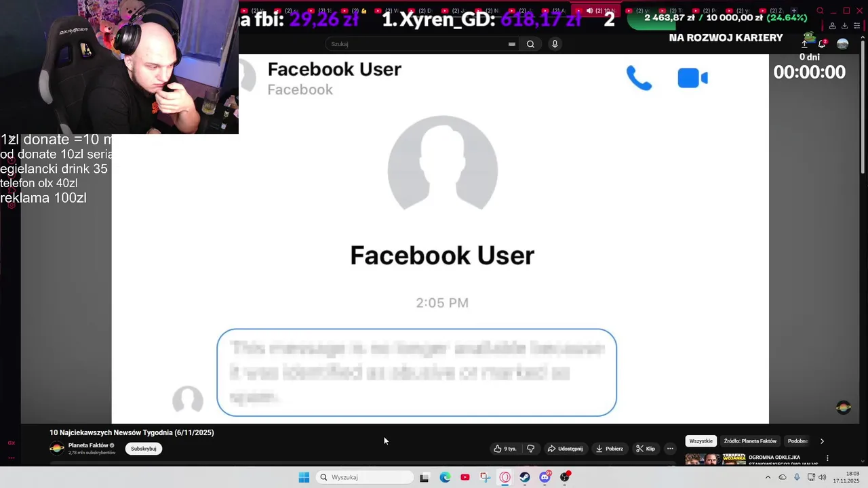Open red YouTube app on taskbar
Viewport: 868px width, 488px height.
coord(465,477)
